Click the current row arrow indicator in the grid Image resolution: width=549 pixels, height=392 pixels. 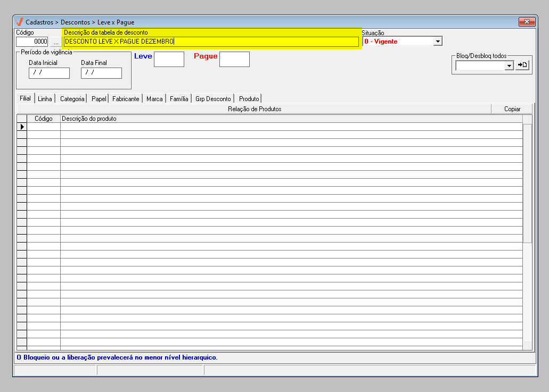tap(22, 127)
